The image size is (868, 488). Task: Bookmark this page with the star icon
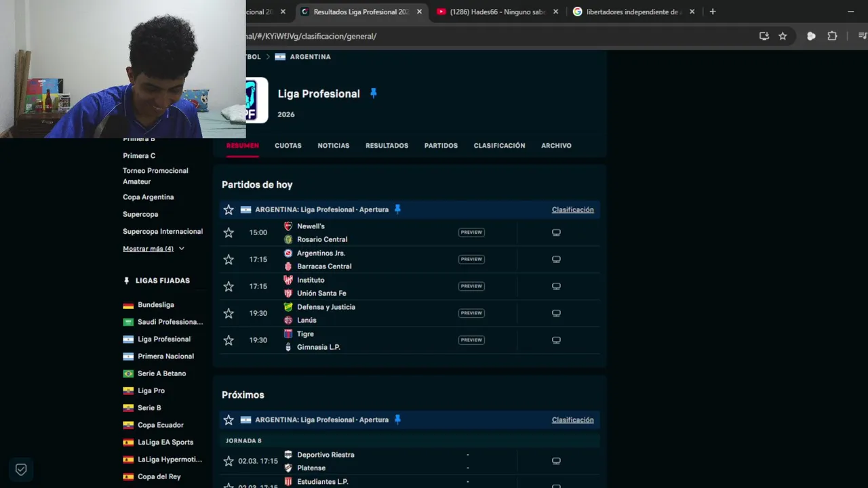(x=783, y=36)
